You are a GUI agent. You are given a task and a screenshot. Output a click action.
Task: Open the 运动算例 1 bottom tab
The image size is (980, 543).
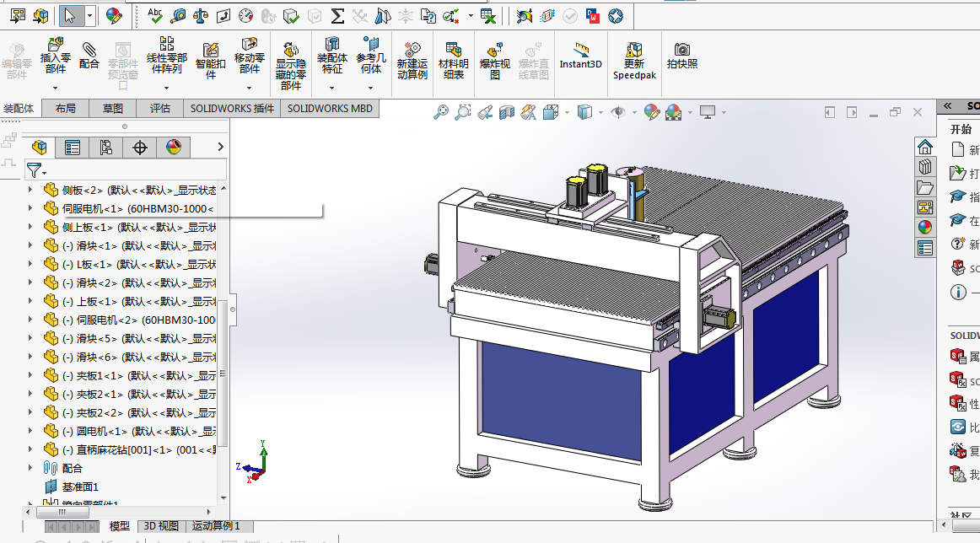point(216,526)
